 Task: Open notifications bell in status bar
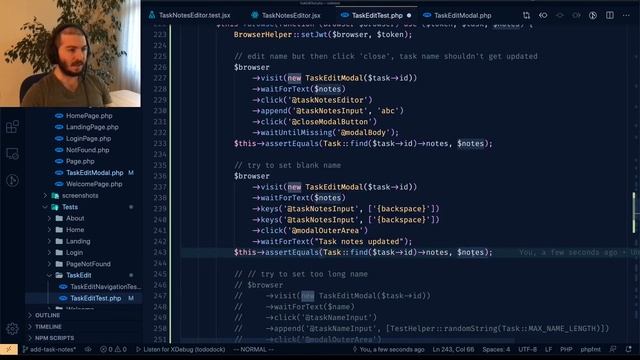tap(629, 349)
